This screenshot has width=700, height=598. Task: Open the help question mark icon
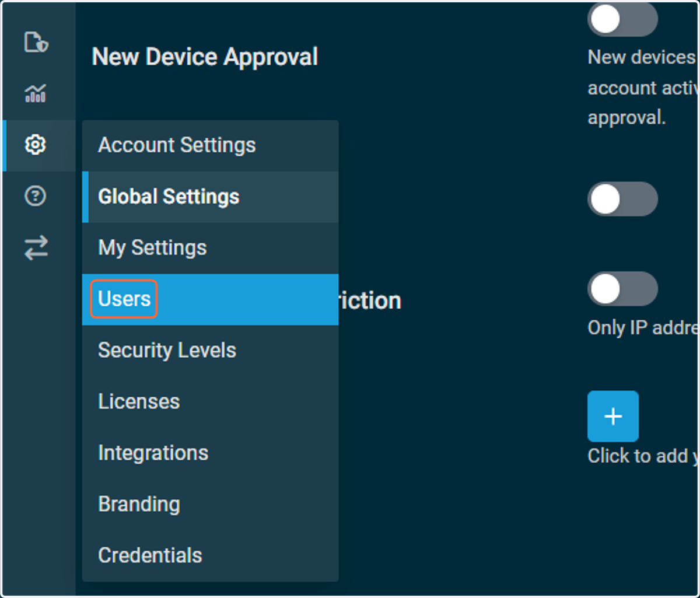tap(36, 196)
